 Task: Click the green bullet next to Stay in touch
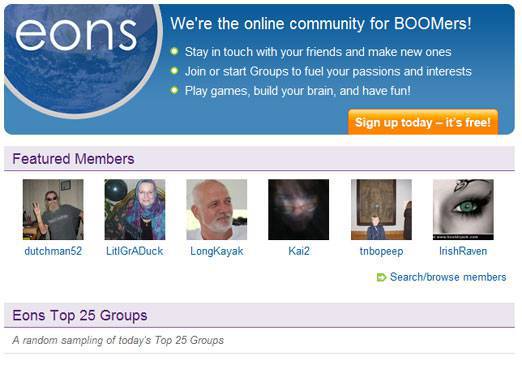point(174,51)
